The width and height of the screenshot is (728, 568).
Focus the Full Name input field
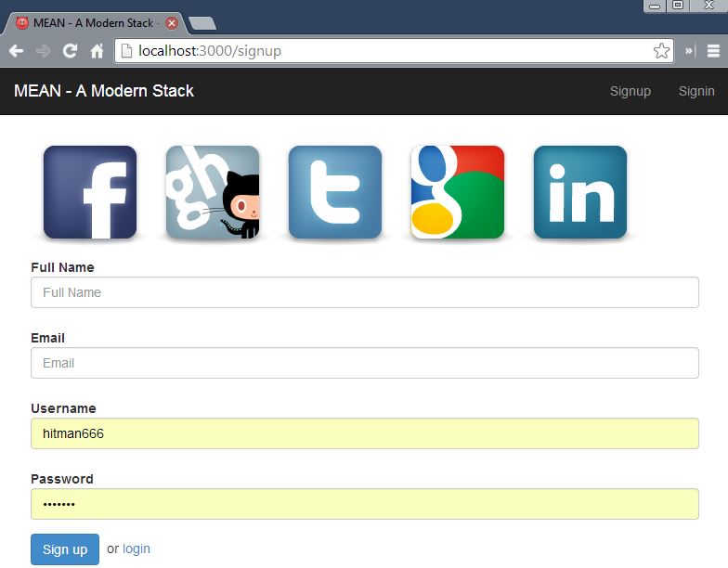pos(365,292)
